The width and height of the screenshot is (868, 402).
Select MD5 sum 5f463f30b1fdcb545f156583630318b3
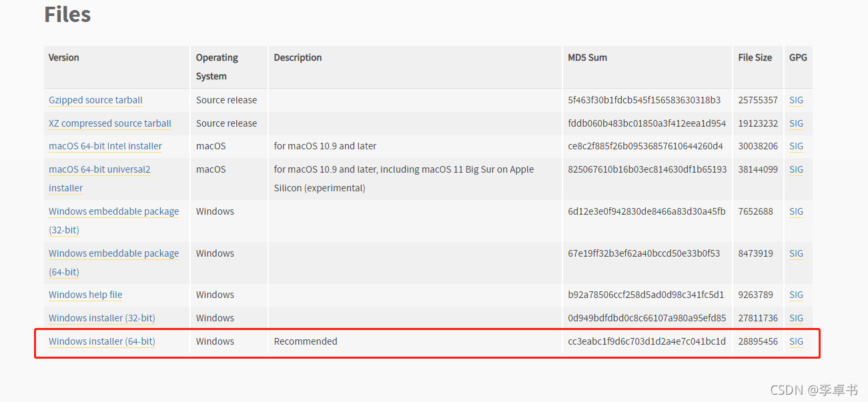tap(644, 100)
